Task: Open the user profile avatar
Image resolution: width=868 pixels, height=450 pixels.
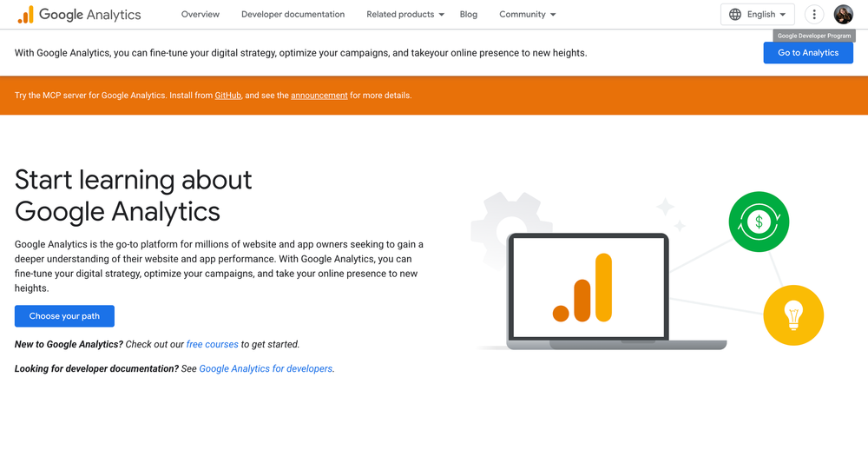Action: click(x=844, y=15)
